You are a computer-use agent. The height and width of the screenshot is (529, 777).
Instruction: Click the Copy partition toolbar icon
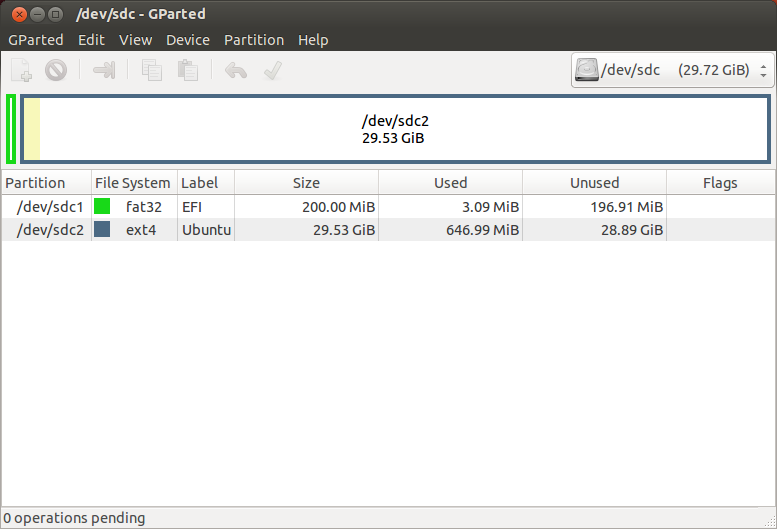tap(152, 70)
